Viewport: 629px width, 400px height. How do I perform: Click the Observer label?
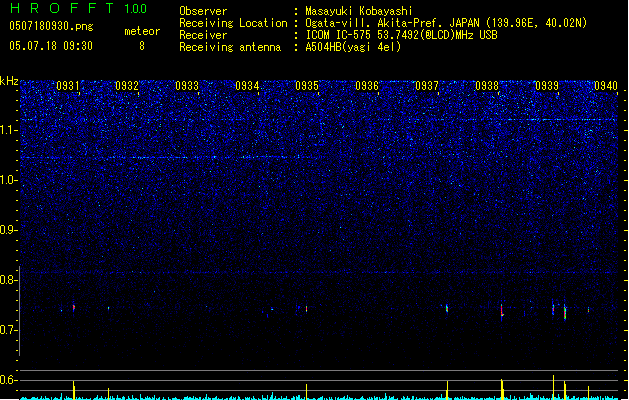coord(203,11)
